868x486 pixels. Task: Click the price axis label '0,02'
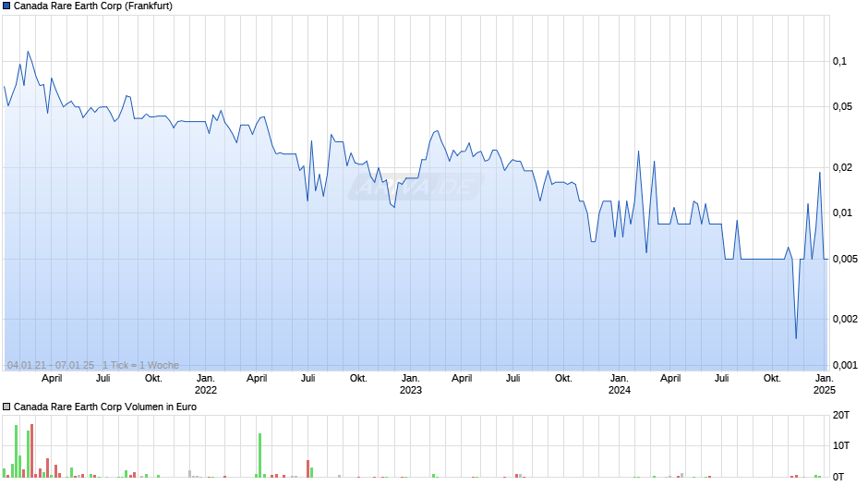click(x=842, y=167)
